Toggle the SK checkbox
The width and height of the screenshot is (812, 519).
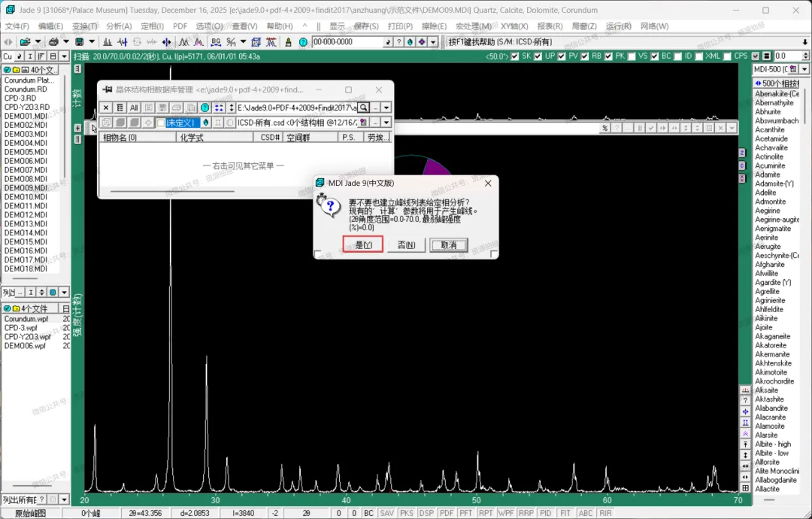coord(515,56)
